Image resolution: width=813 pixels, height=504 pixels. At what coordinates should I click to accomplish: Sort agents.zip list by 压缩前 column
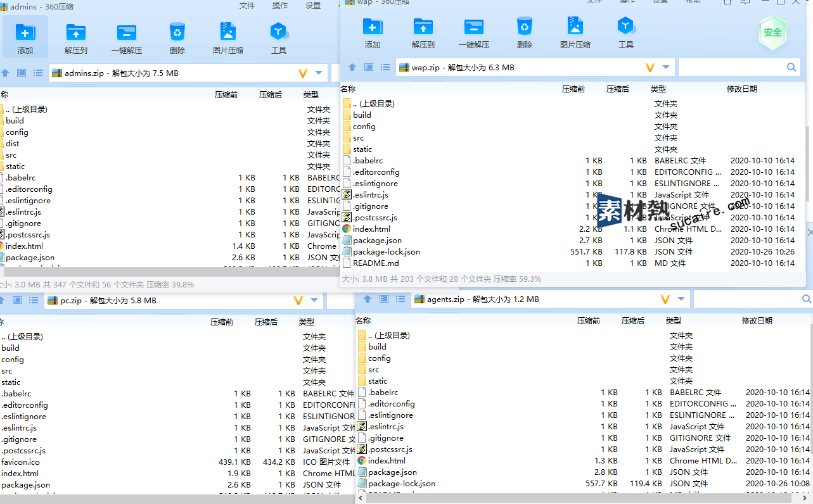click(588, 321)
